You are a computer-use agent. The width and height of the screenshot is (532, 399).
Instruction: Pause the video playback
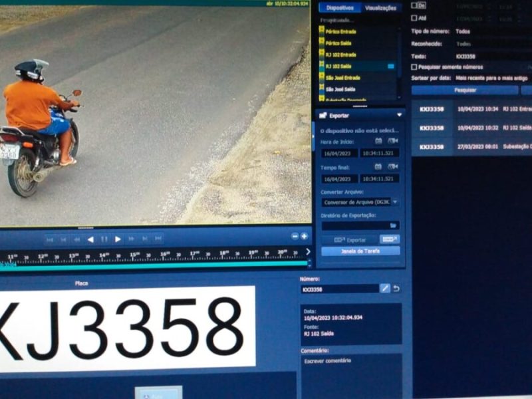(x=104, y=239)
